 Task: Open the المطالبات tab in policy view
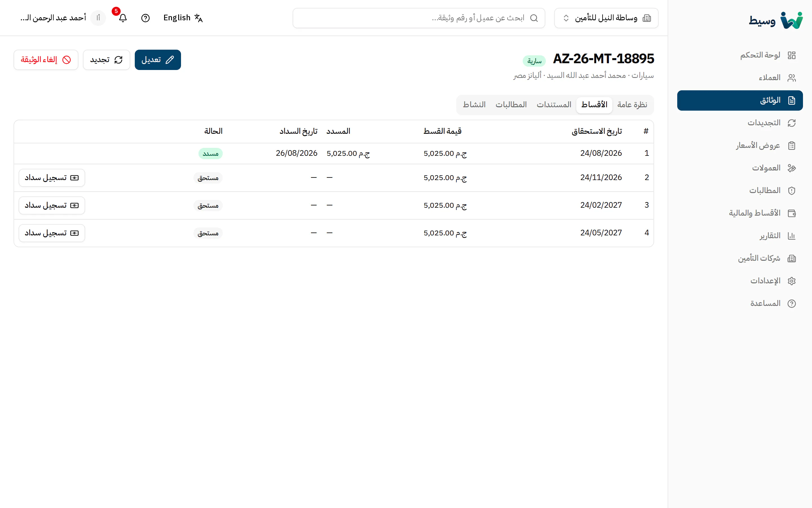tap(511, 105)
